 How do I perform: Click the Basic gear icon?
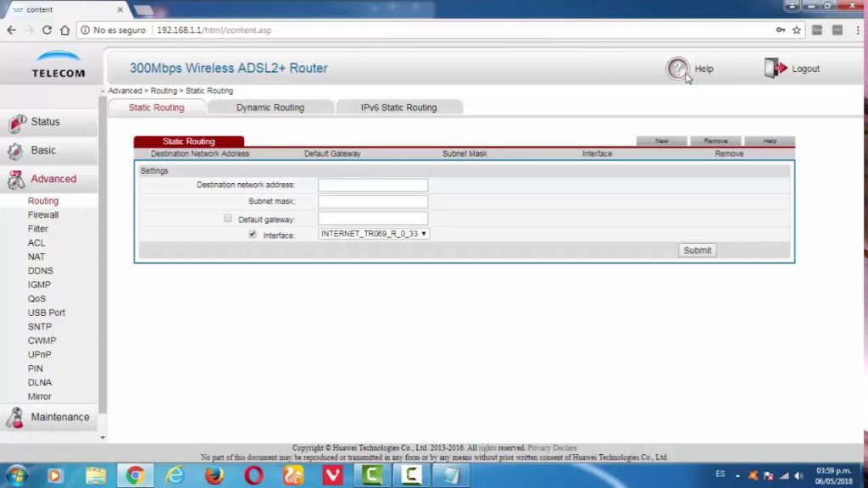(x=15, y=152)
